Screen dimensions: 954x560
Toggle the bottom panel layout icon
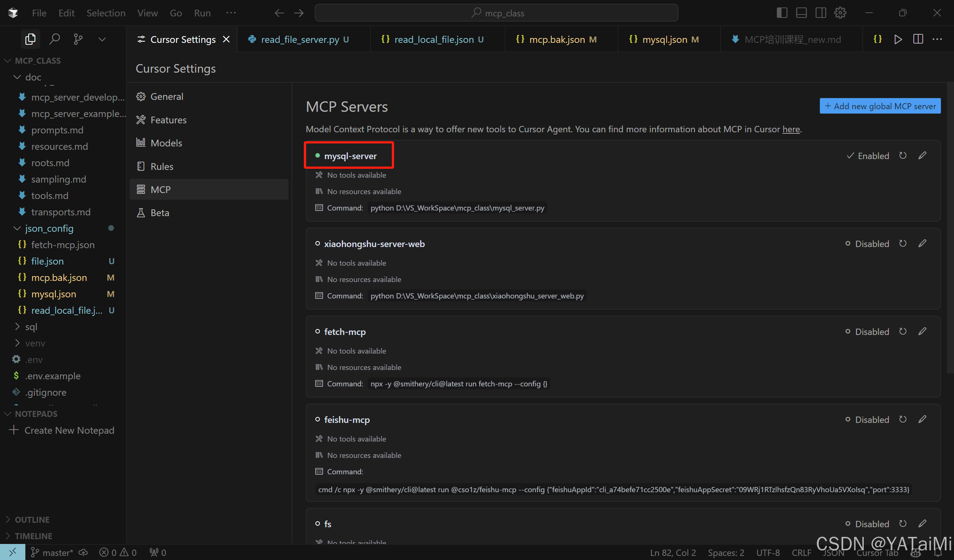pyautogui.click(x=801, y=13)
